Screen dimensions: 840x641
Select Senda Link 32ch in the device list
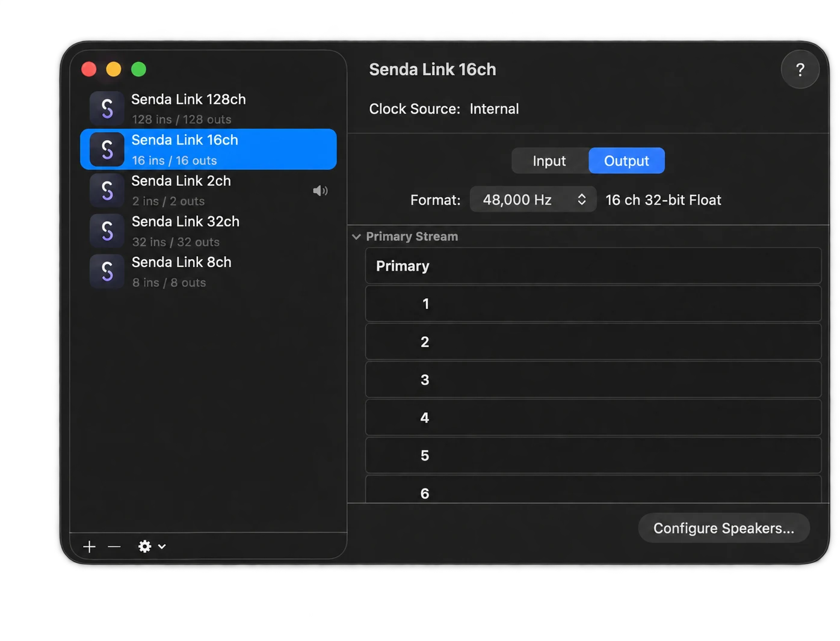[x=208, y=231]
